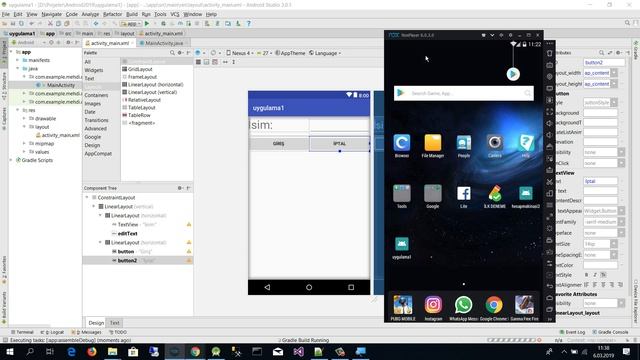Viewport: 640px width, 360px height.
Task: Open the app run configuration dropdown
Action: 131,24
